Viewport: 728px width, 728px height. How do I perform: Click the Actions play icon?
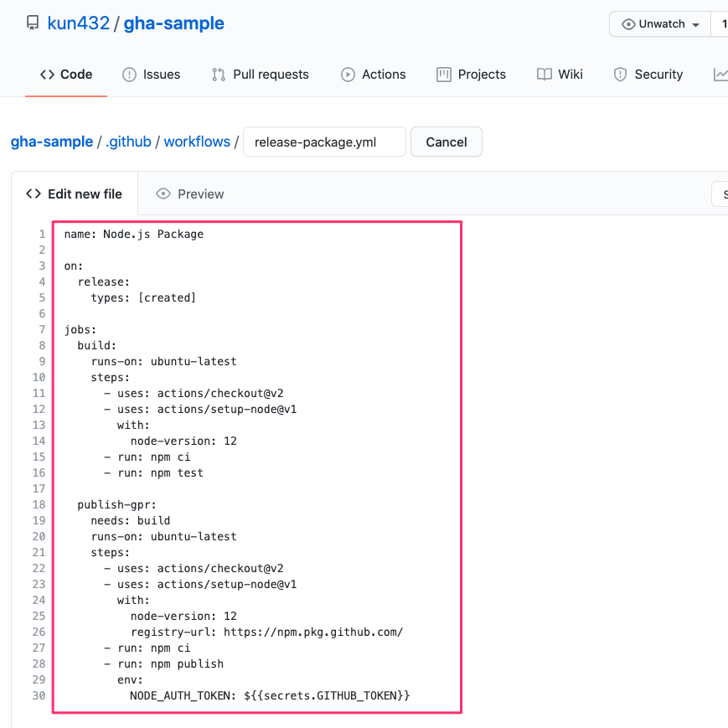pyautogui.click(x=348, y=75)
